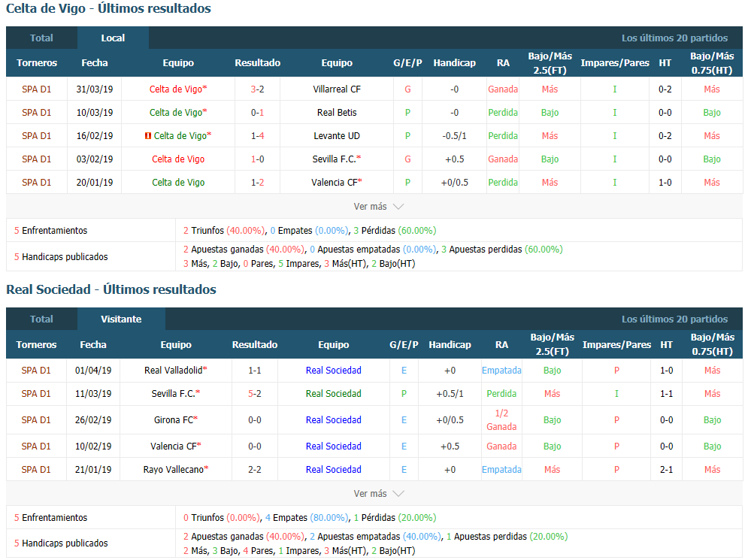Click the Handicap header in Celta de Vigo table

click(454, 63)
